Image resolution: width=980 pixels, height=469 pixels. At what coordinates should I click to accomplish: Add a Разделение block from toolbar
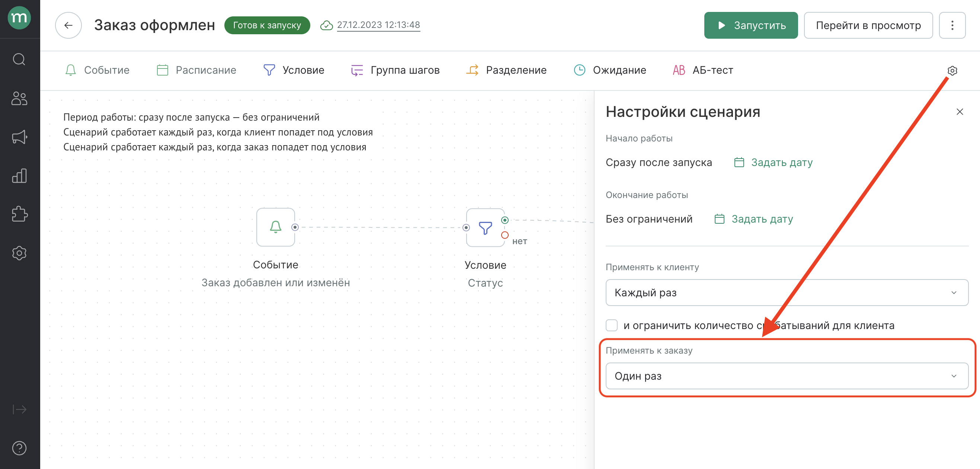506,70
